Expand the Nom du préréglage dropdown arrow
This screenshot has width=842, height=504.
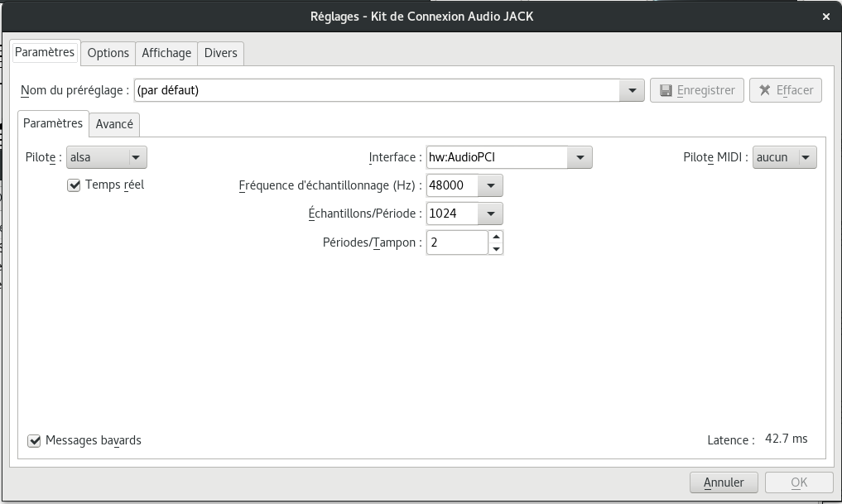(x=632, y=90)
